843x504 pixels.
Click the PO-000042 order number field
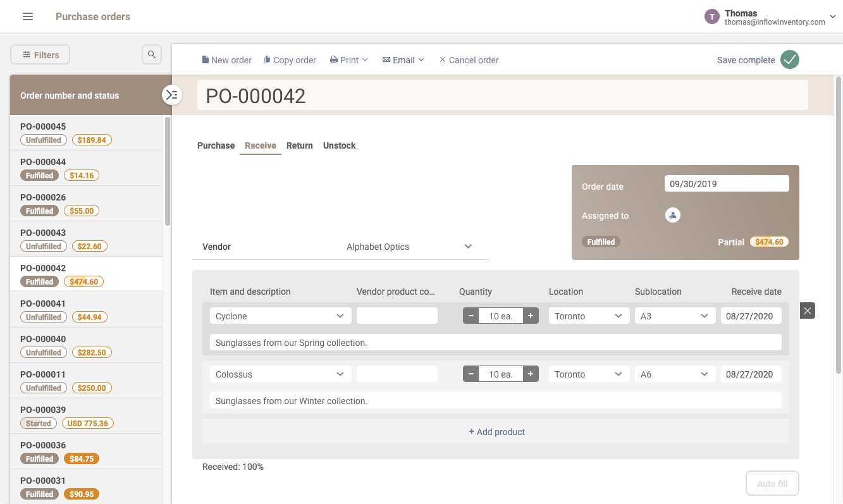503,95
